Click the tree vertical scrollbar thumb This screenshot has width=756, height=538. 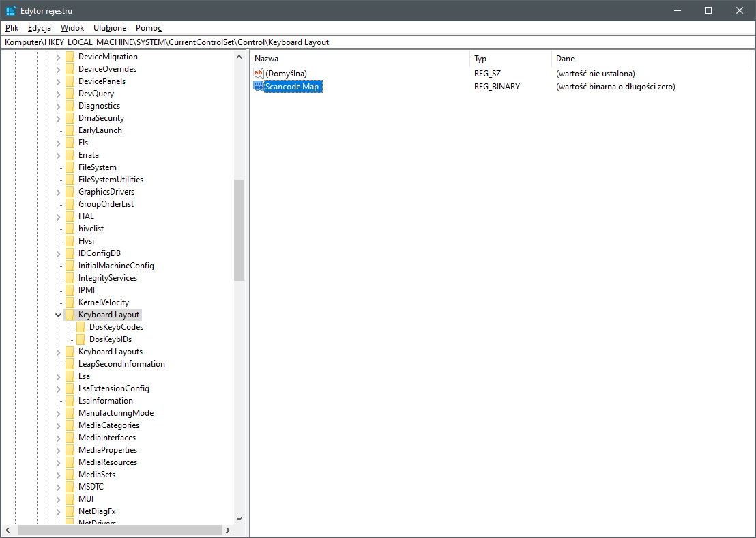pyautogui.click(x=239, y=230)
